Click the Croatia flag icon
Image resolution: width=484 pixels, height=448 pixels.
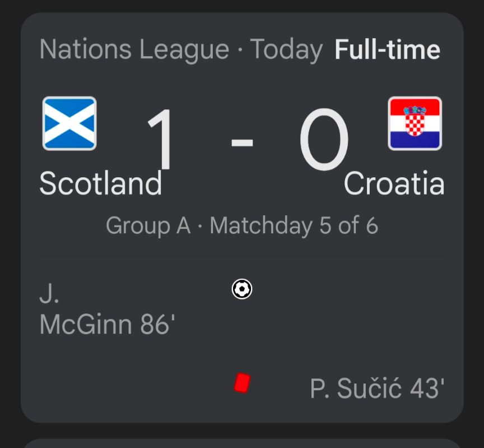click(x=415, y=123)
